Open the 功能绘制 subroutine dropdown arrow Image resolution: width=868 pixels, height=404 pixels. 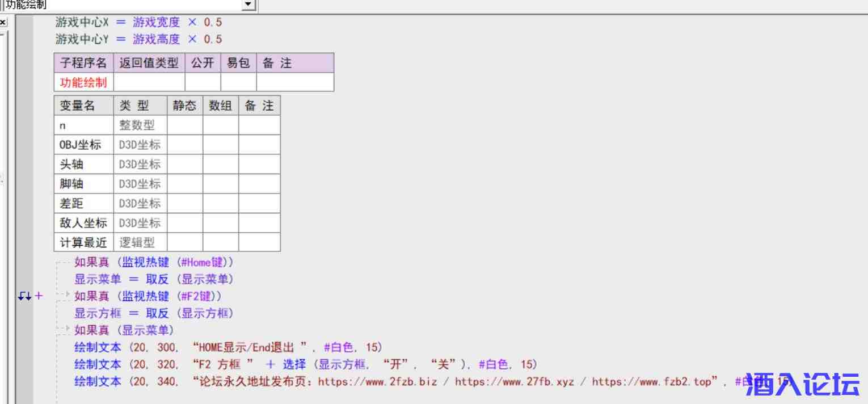click(248, 5)
